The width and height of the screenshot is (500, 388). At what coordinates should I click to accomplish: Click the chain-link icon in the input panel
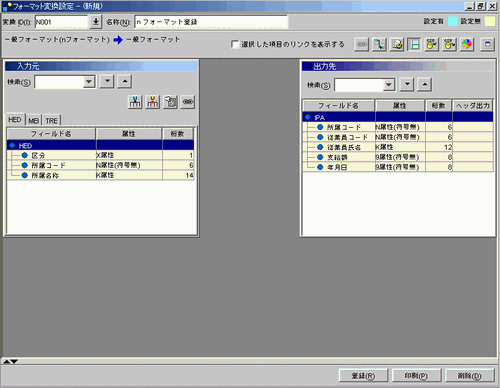(x=188, y=102)
